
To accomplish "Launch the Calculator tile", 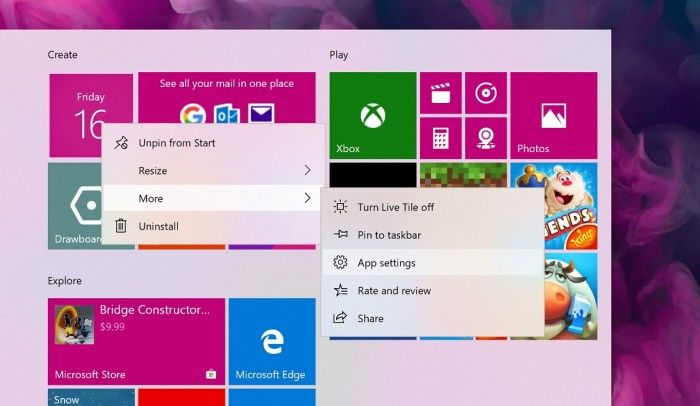I will point(440,137).
